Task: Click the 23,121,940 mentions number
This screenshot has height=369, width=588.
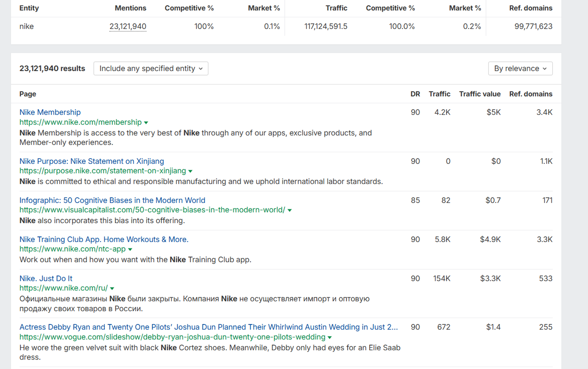Action: click(128, 27)
